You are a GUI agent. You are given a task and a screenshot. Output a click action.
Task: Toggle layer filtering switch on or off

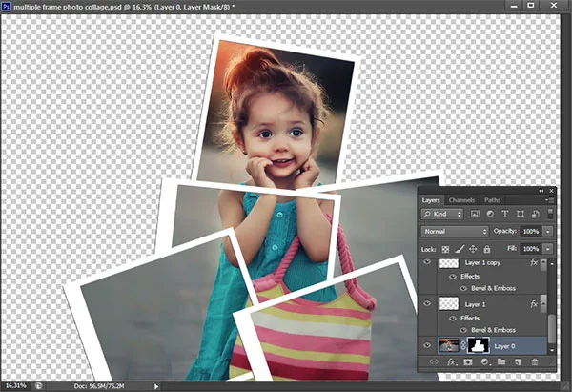[x=550, y=214]
